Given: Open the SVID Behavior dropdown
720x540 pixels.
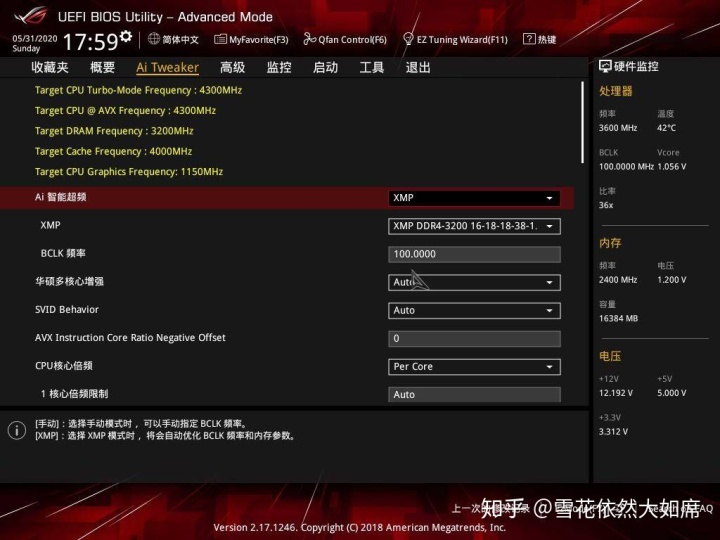Looking at the screenshot, I should [474, 310].
